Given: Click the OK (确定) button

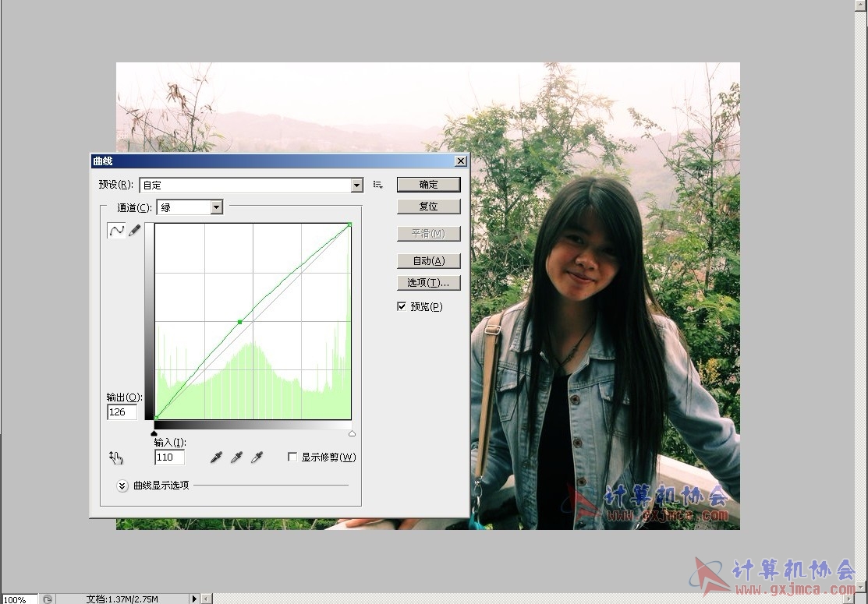Looking at the screenshot, I should (x=428, y=185).
